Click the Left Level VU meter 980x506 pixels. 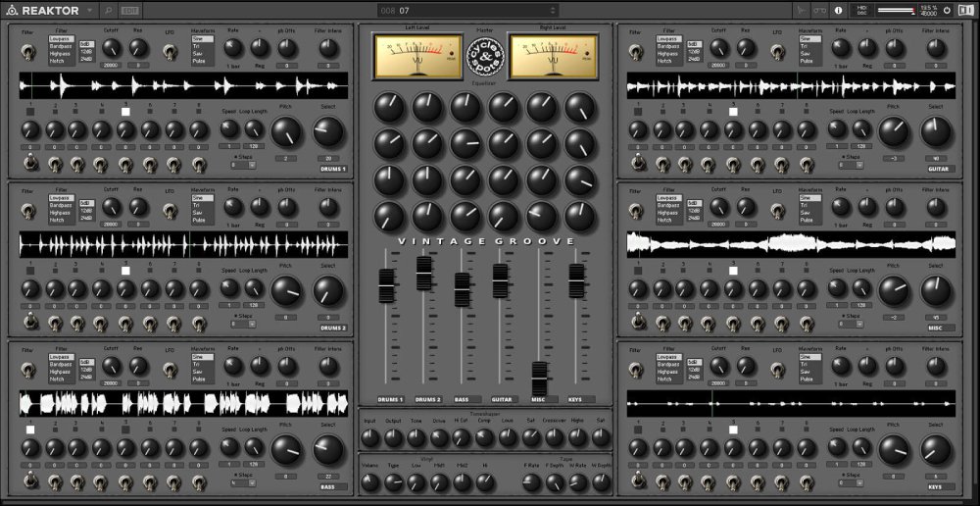pos(418,57)
